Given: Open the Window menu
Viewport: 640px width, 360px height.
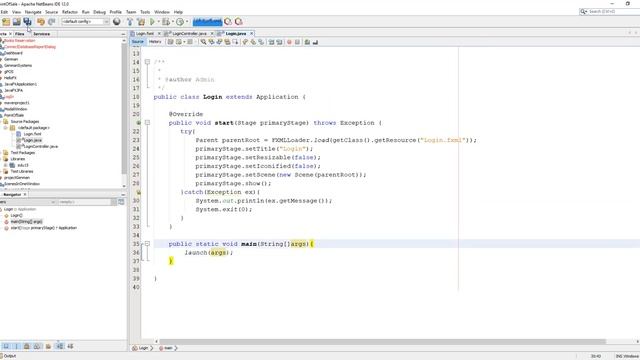Looking at the screenshot, I should tap(162, 12).
